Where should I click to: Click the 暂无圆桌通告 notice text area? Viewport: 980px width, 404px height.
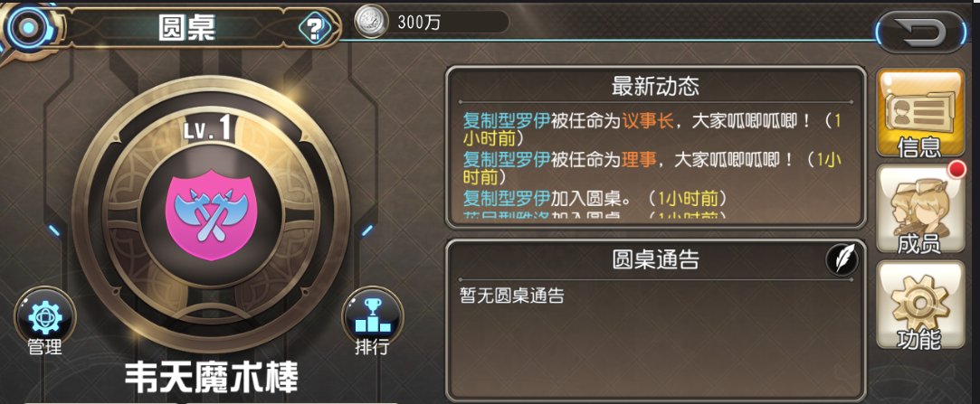click(x=512, y=296)
